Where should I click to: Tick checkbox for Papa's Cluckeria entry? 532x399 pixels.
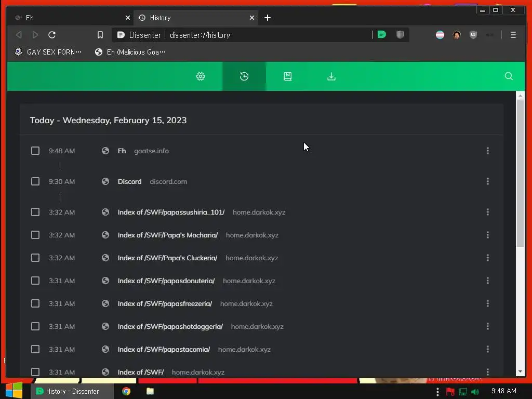(x=35, y=258)
